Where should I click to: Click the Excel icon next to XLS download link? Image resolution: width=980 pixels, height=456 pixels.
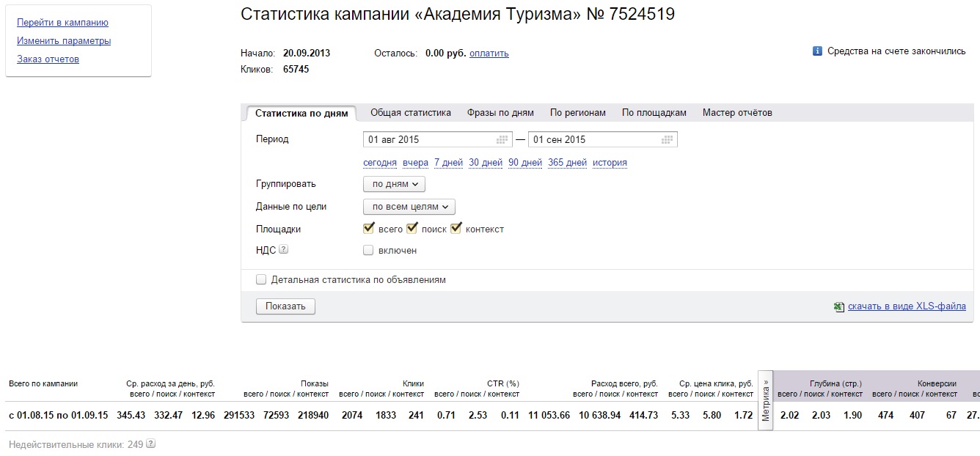tap(838, 306)
